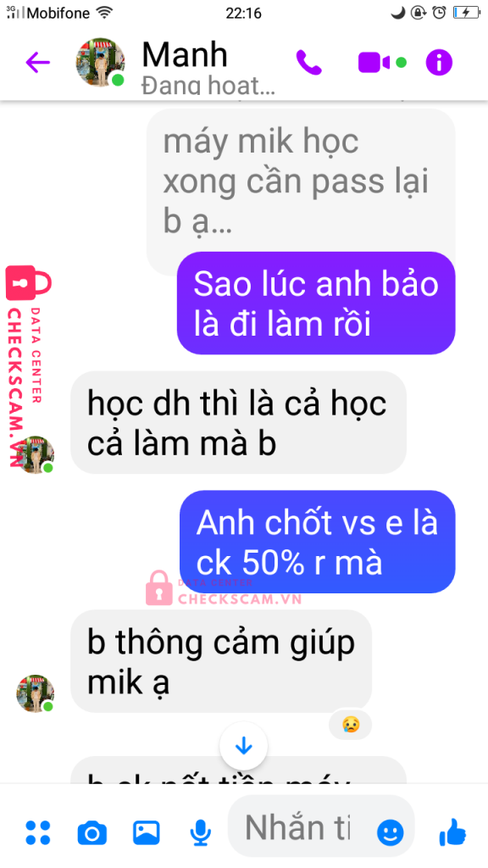Open the photo gallery picker
This screenshot has height=868, width=488.
[x=146, y=832]
